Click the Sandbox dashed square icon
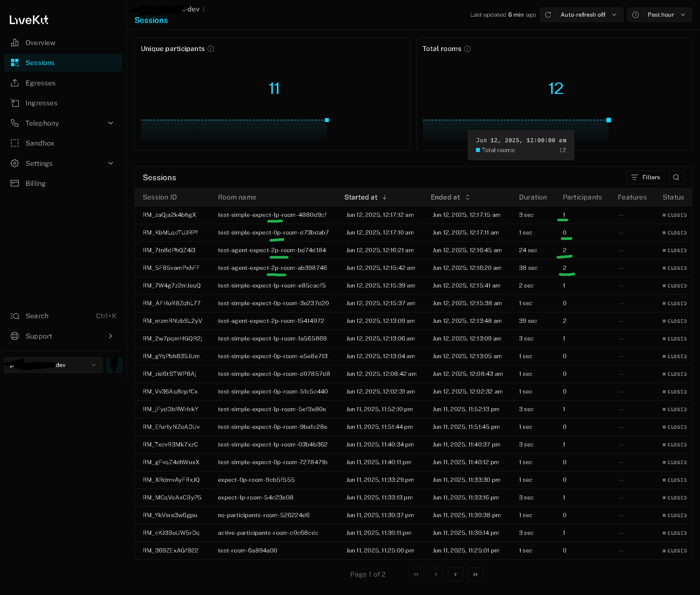The width and height of the screenshot is (700, 595). (15, 143)
